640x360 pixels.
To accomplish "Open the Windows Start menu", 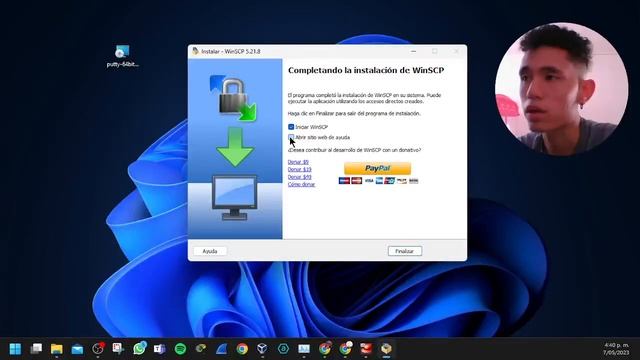I will pyautogui.click(x=15, y=349).
